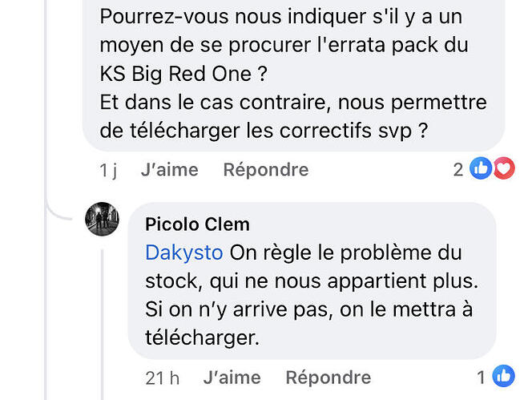
Task: Click the "Si on n'y arrive pas" sentence
Action: click(240, 310)
